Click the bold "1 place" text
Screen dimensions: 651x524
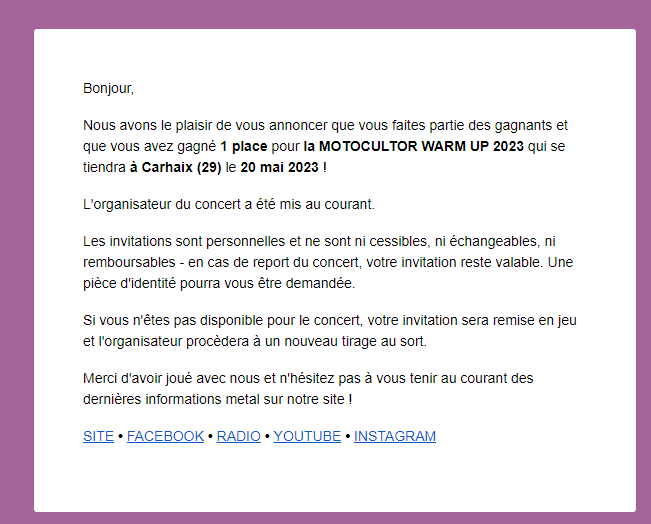point(244,146)
